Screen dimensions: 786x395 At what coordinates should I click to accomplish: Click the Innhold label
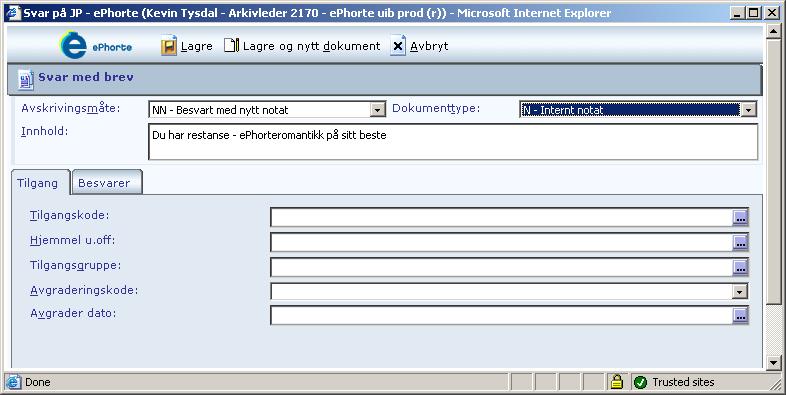point(45,131)
